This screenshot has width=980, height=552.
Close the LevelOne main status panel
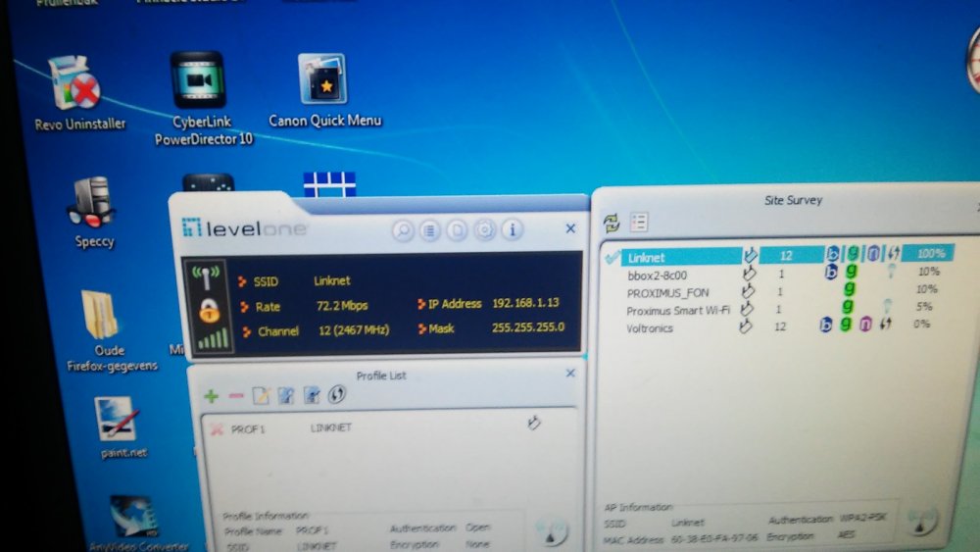(x=570, y=228)
